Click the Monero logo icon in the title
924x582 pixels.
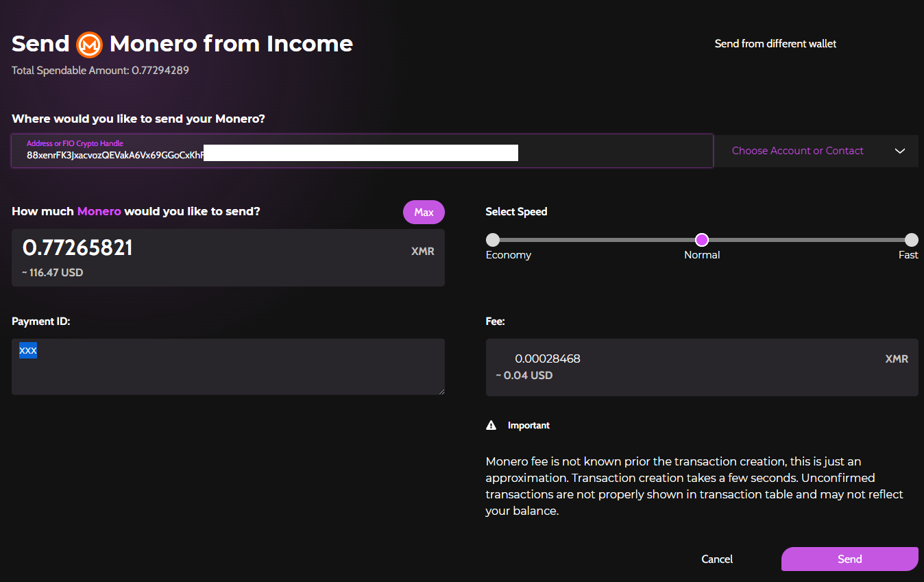[89, 45]
